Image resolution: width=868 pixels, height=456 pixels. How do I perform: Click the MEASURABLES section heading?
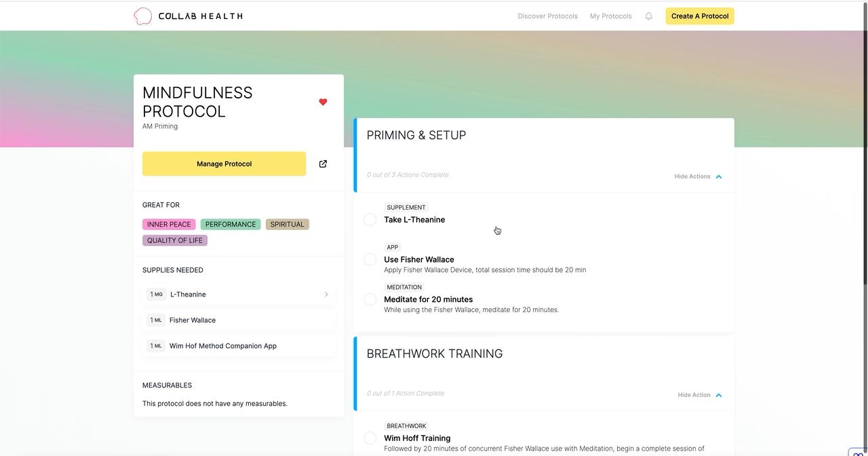167,385
